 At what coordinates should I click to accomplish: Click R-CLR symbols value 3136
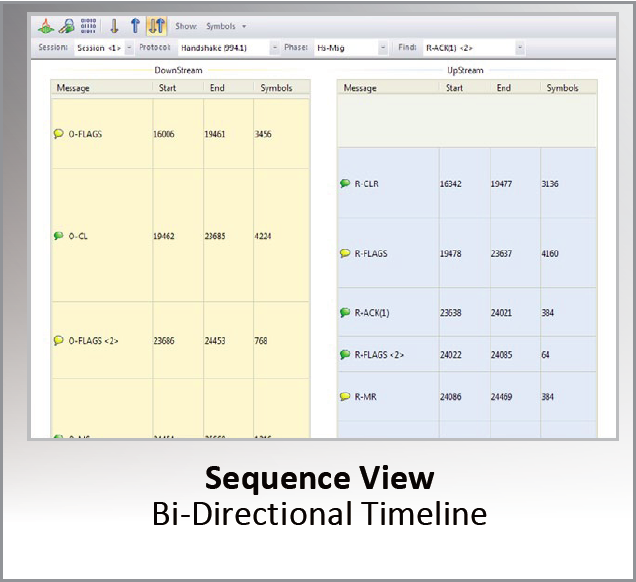pyautogui.click(x=550, y=184)
